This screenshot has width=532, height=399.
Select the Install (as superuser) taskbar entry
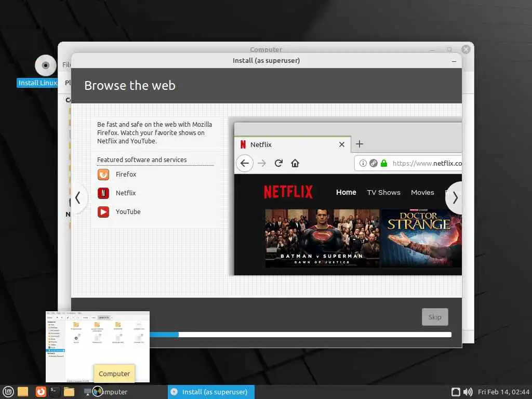click(211, 392)
